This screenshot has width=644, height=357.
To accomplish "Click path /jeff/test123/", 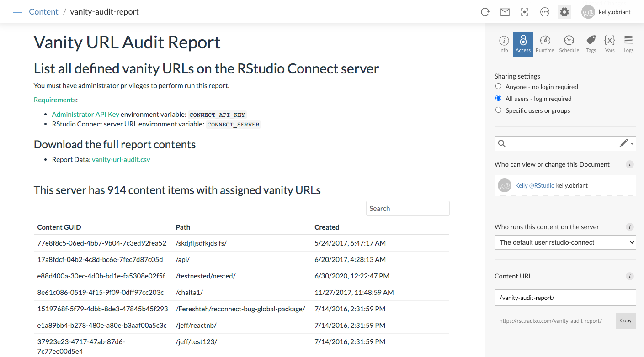I will tap(197, 342).
